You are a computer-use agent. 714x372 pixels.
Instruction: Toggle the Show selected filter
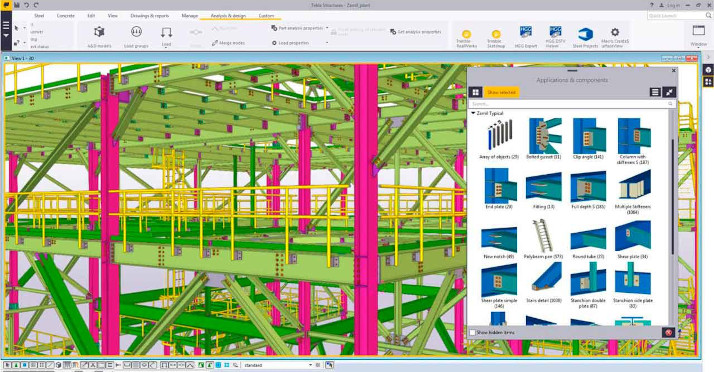(x=501, y=92)
